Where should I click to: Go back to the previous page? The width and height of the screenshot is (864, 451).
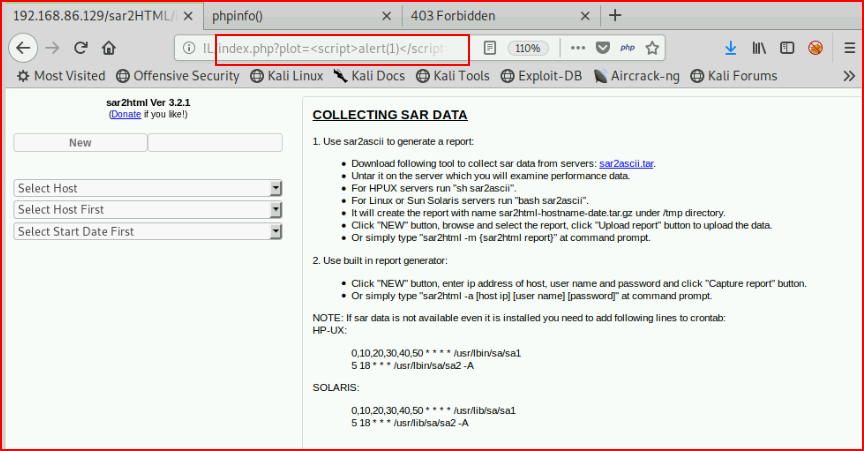(23, 48)
